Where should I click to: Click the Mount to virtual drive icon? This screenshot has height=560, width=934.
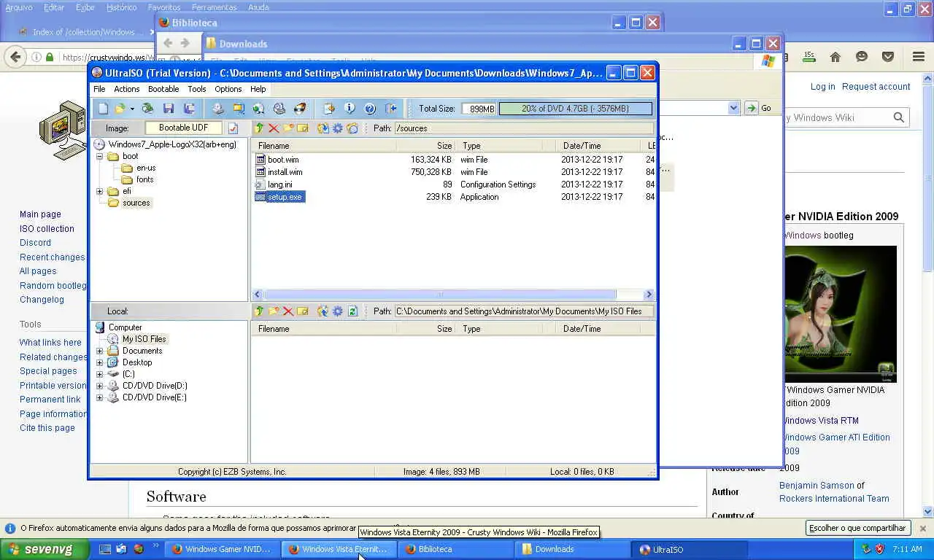coord(279,109)
